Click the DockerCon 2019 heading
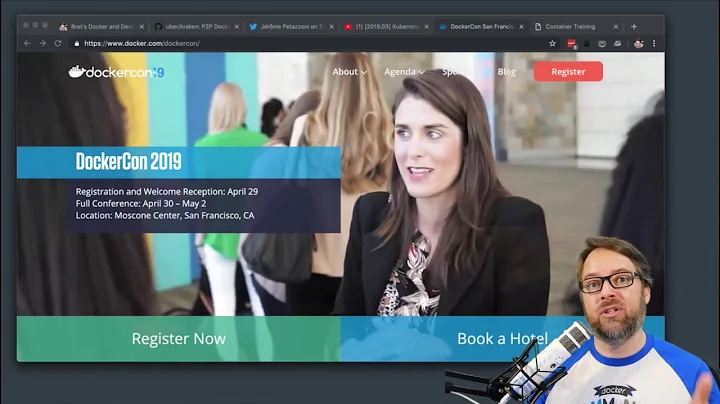720x404 pixels. tap(129, 162)
